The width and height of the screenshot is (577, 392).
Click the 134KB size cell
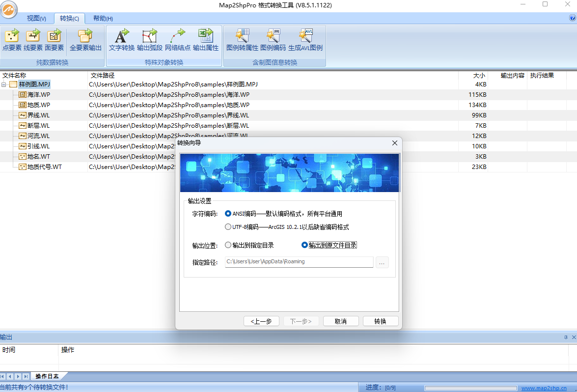pyautogui.click(x=478, y=105)
